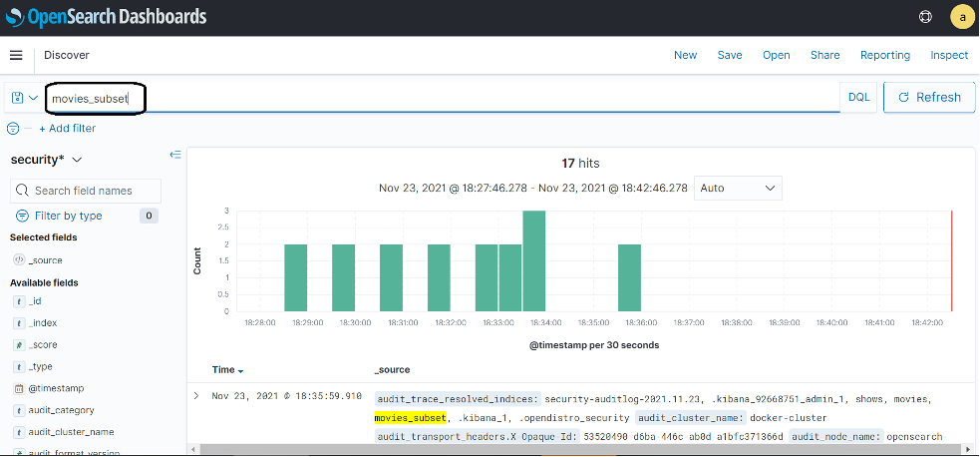Viewport: 980px width, 457px height.
Task: Click the tallest histogram bar near 18:34:00
Action: pos(534,260)
